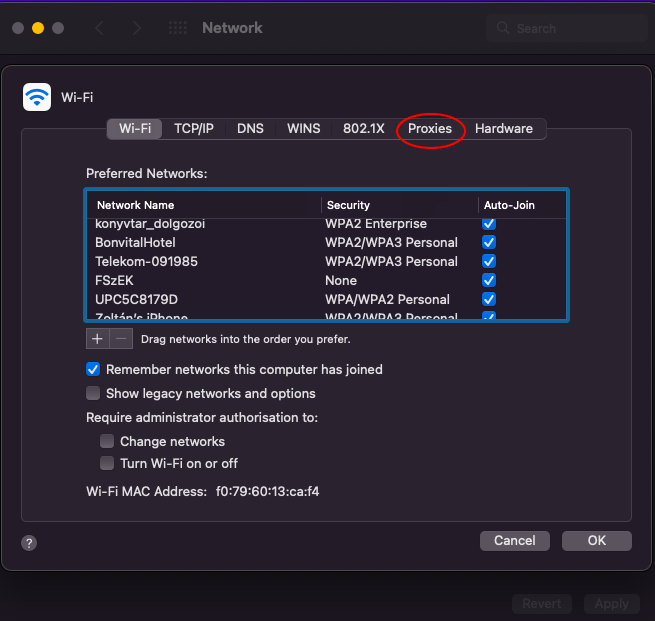Screen dimensions: 655x621
Task: Toggle Auto-Join for BonvitalHotel network
Action: [x=489, y=242]
